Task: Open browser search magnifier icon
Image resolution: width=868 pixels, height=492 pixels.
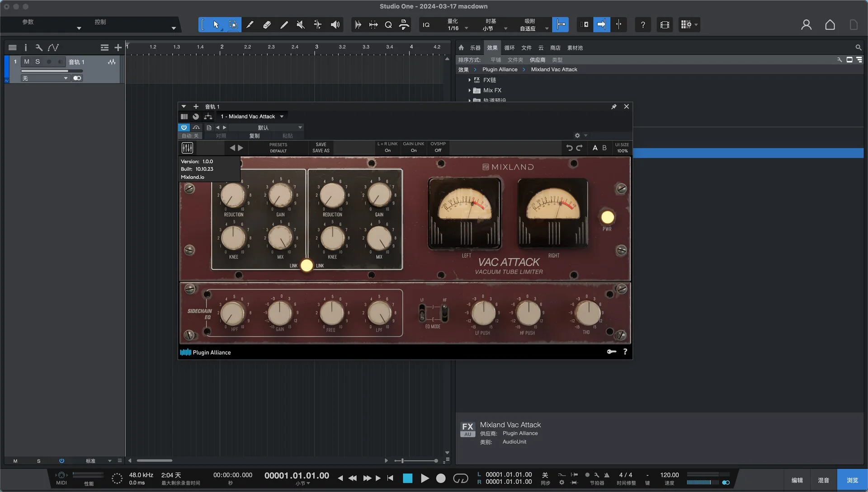Action: (x=858, y=47)
